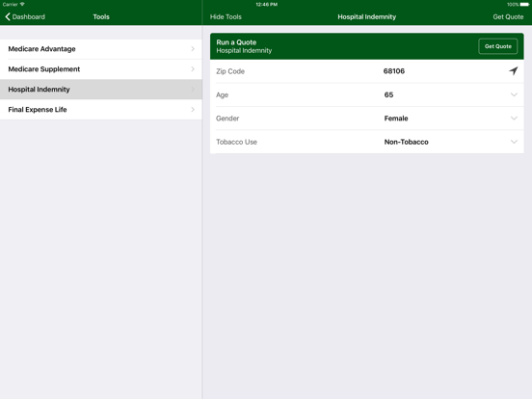Expand the Tobacco Use dropdown arrow

tap(514, 142)
